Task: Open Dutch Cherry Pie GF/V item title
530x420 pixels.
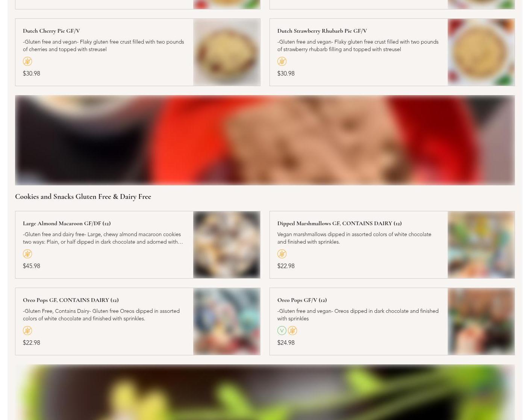Action: [51, 31]
